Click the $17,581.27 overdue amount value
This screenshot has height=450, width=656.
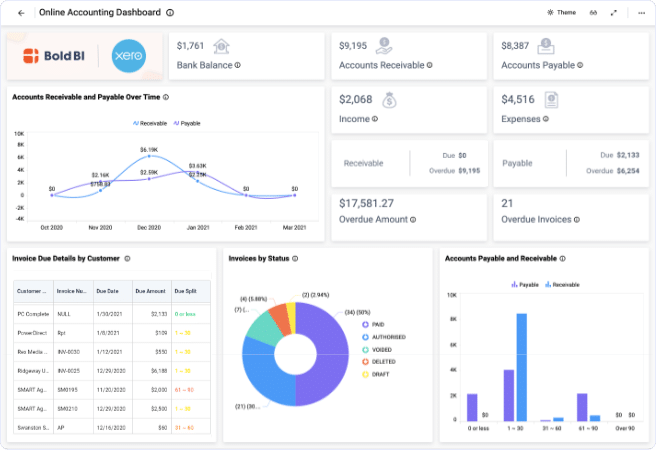pyautogui.click(x=366, y=204)
